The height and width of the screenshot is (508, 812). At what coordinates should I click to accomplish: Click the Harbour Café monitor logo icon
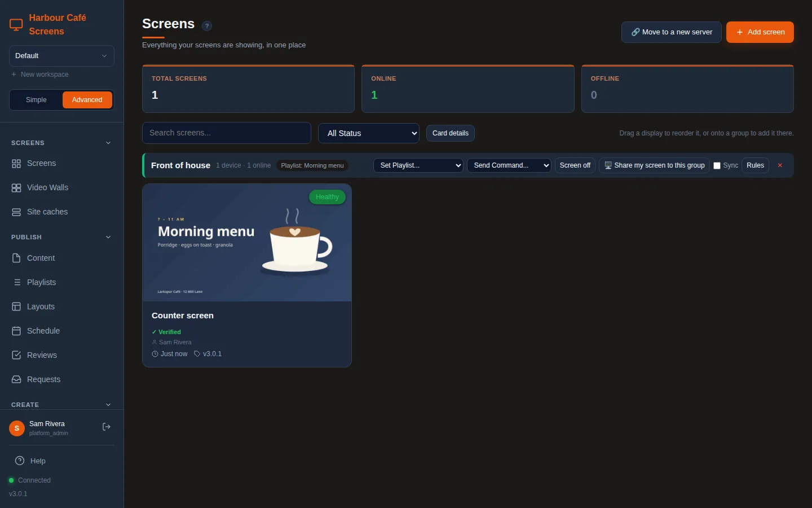[16, 25]
